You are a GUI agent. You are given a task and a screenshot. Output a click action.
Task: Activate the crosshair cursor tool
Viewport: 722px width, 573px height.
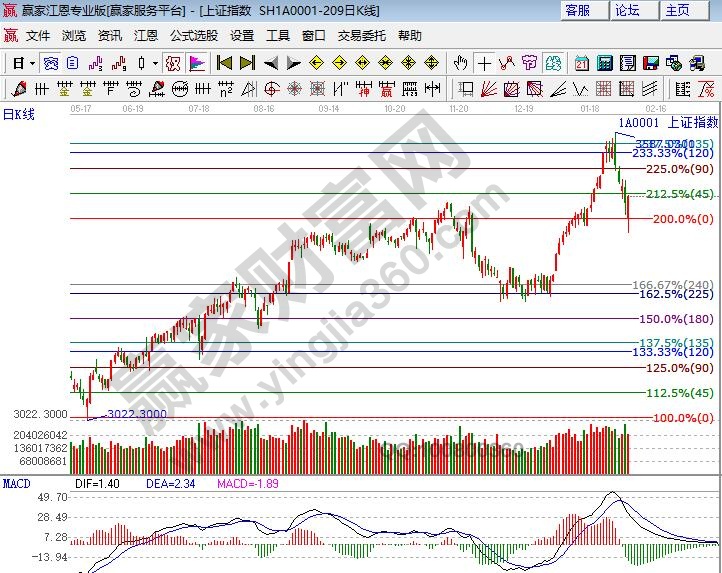click(485, 63)
